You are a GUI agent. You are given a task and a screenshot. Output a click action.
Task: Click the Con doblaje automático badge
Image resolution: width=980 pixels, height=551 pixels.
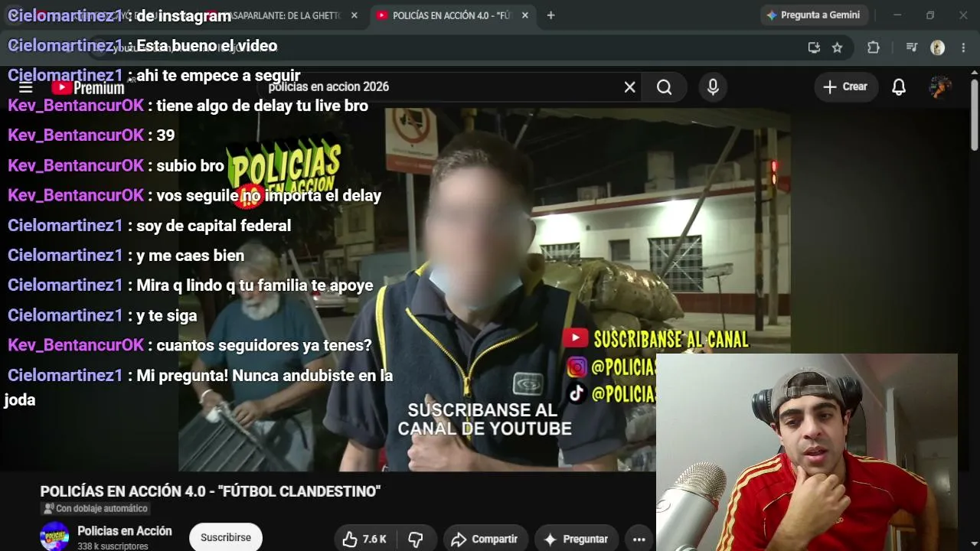tap(95, 508)
